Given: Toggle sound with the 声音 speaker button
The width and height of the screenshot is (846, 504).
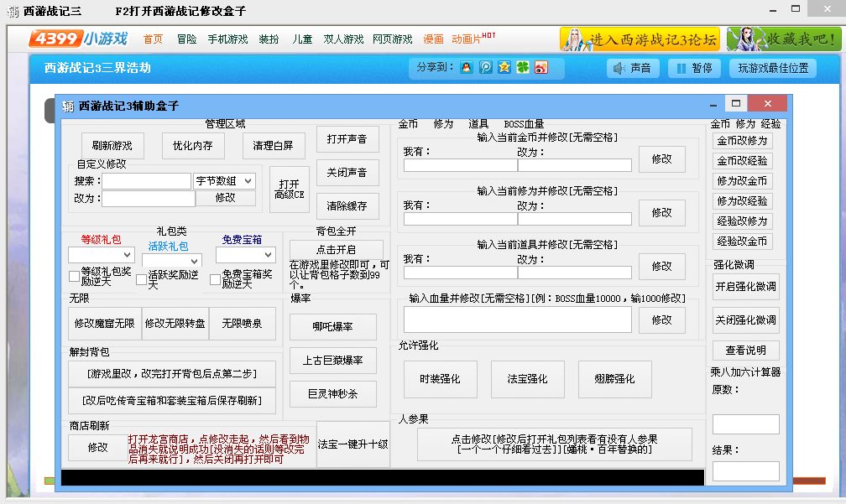Looking at the screenshot, I should point(633,68).
